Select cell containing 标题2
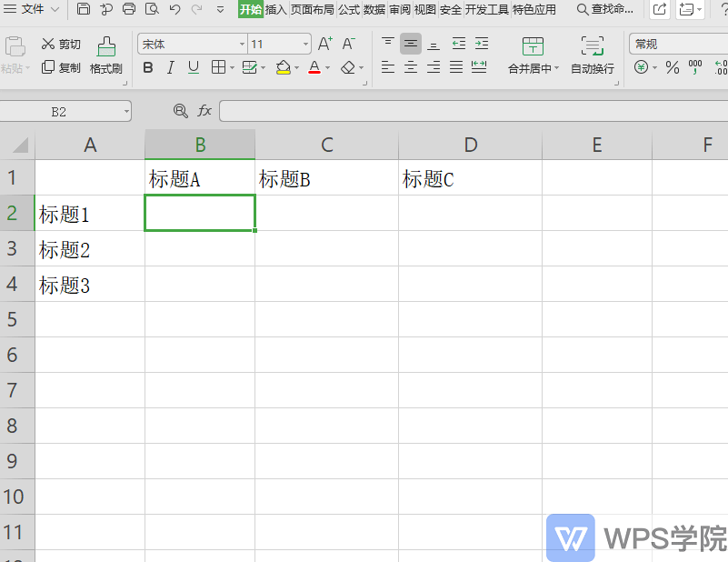 click(90, 248)
